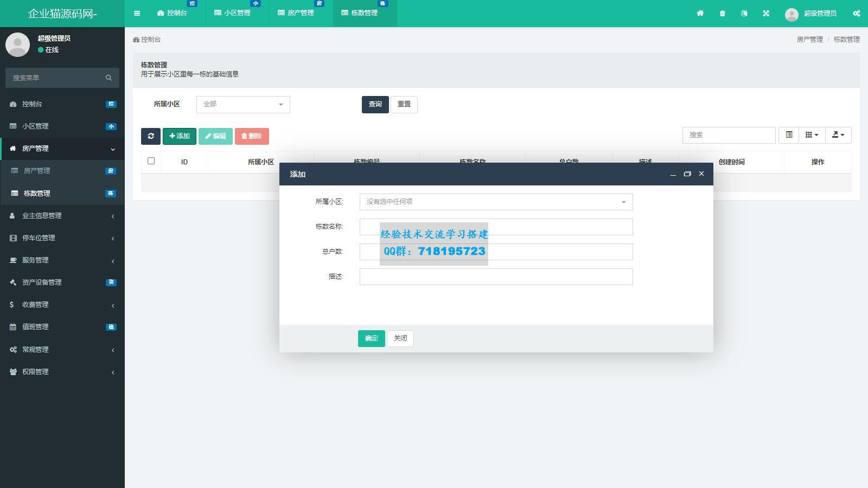Click the 超级管理员 name in top bar
The height and width of the screenshot is (488, 868).
point(820,14)
